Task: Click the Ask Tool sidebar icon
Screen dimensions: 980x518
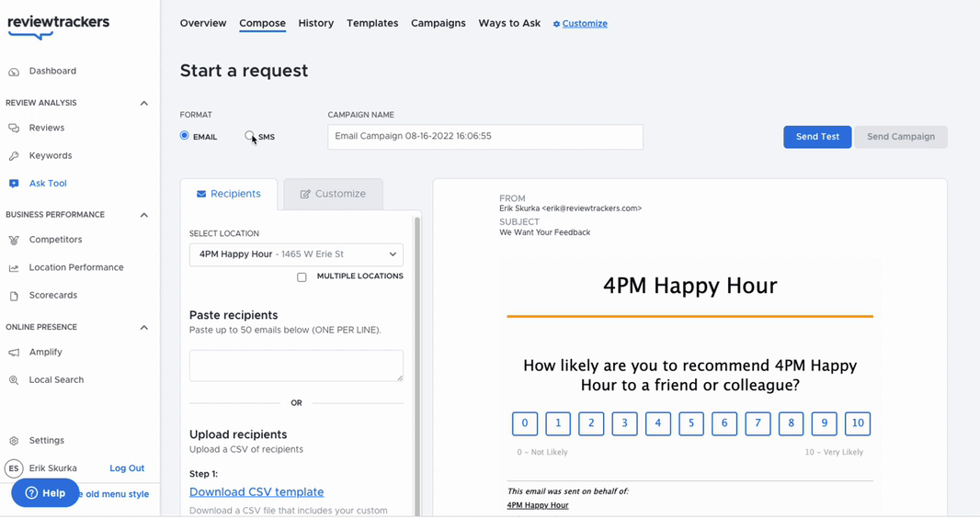Action: point(14,184)
